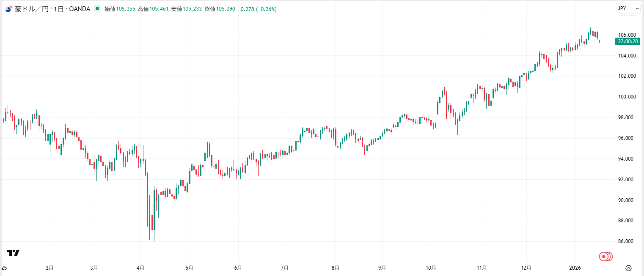Click the green OANDA data source dot
The width and height of the screenshot is (644, 276).
[x=97, y=8]
